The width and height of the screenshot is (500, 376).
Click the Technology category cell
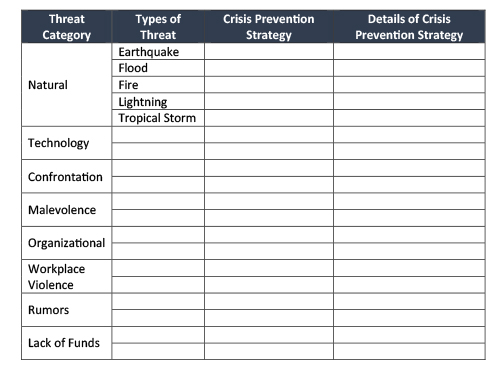66,143
